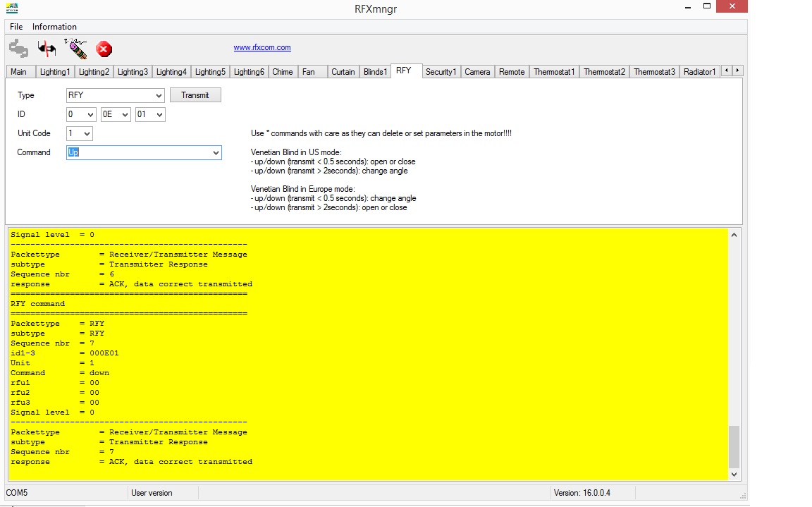This screenshot has width=812, height=507.
Task: Click the red stop icon
Action: (x=104, y=49)
